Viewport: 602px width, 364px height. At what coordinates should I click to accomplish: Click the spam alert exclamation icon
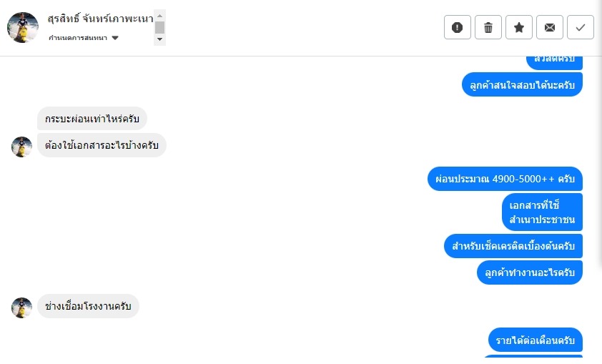tap(458, 27)
